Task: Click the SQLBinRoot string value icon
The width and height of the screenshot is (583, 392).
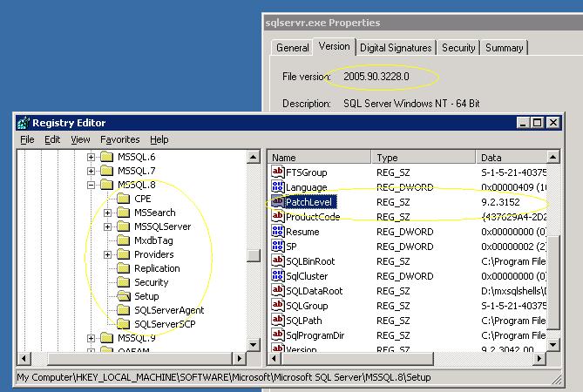Action: 278,261
